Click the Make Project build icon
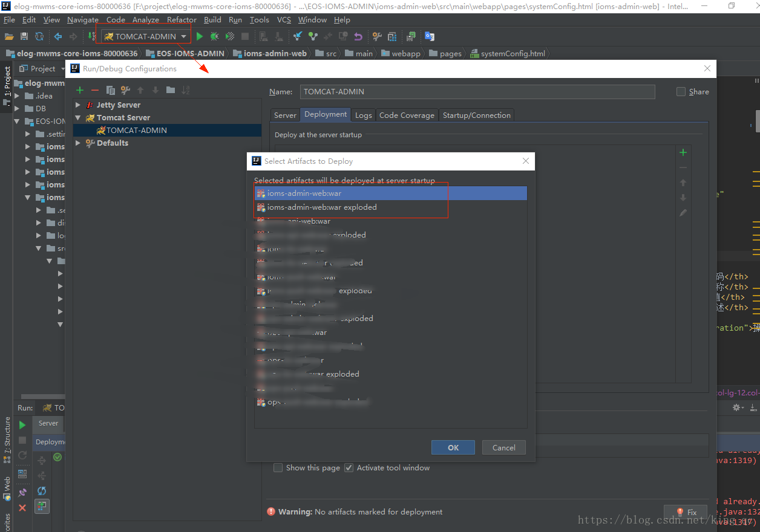This screenshot has height=532, width=760. (x=91, y=37)
